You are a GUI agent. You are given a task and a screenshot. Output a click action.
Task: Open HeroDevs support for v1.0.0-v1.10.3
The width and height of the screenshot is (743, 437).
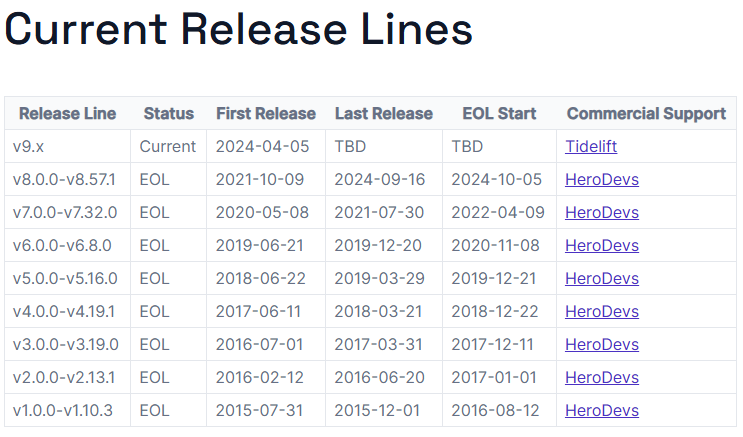[601, 411]
